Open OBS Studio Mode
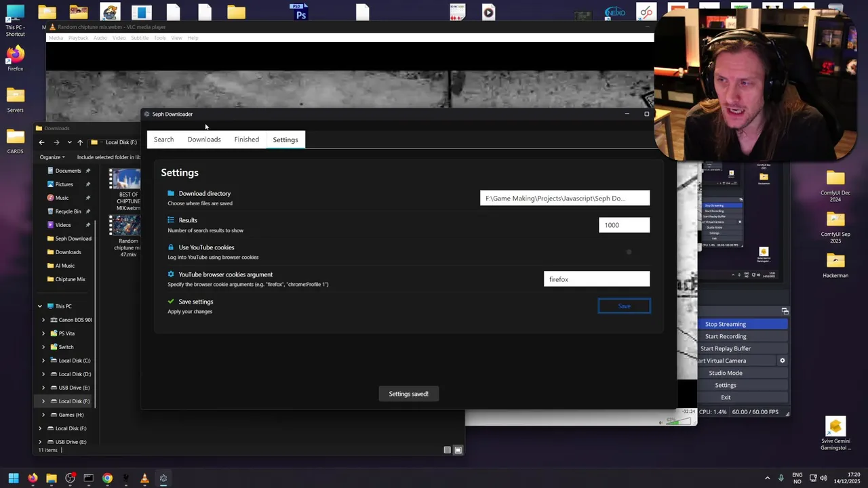The image size is (868, 488). [x=743, y=373]
